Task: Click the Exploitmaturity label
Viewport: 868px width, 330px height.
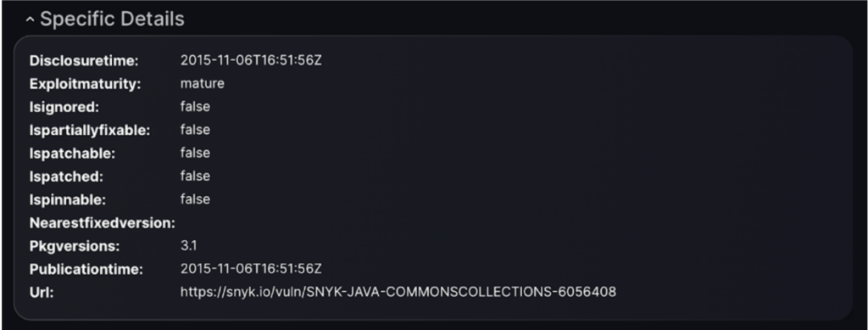Action: tap(86, 84)
